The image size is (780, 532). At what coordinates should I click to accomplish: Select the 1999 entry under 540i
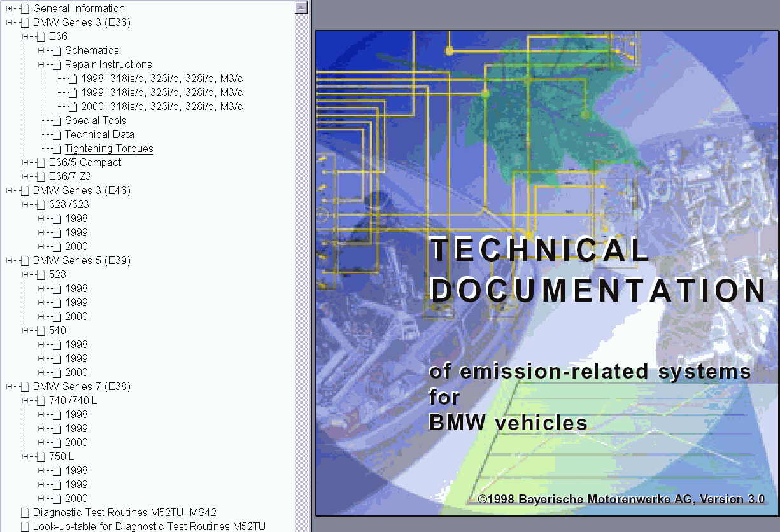[x=76, y=359]
